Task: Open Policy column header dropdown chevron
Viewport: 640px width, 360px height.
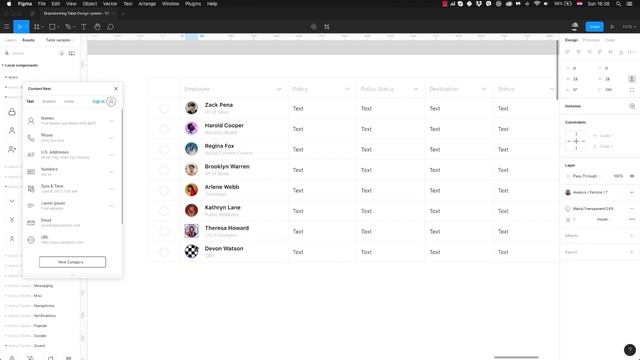Action: coord(347,89)
